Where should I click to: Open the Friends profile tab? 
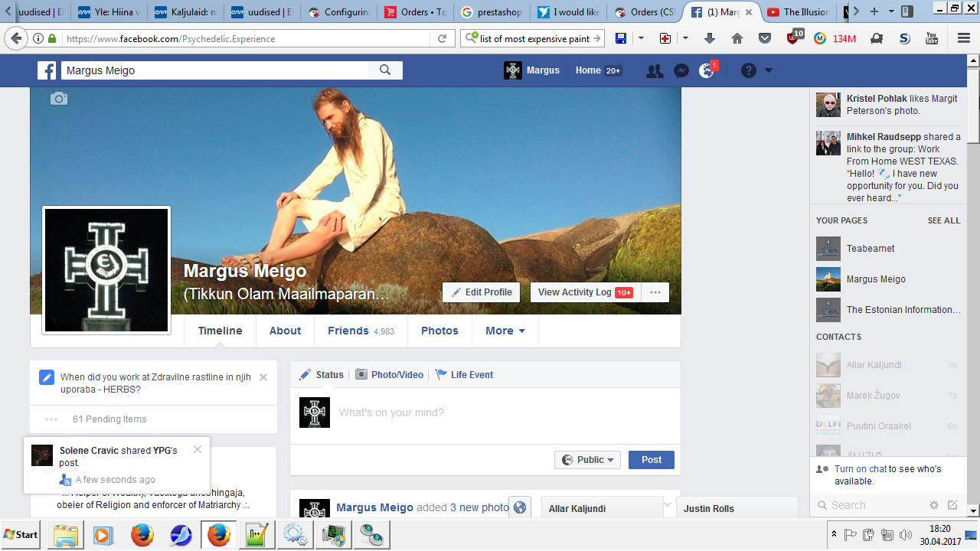(361, 331)
